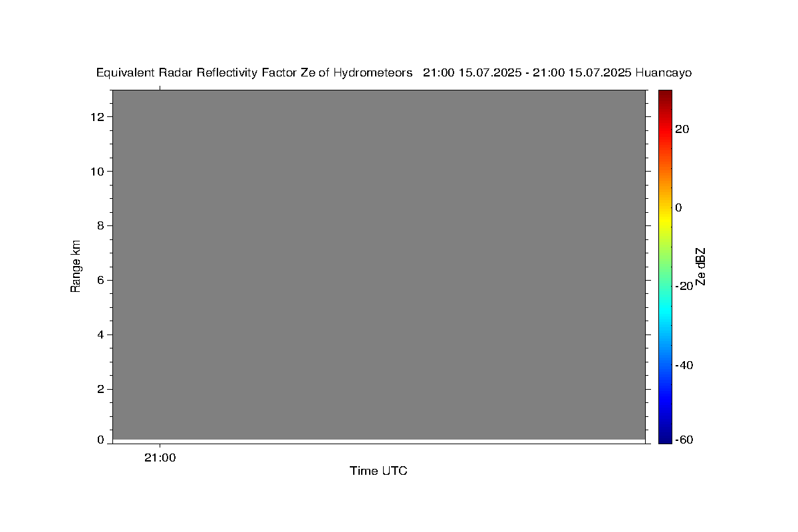Click the 12 km range tick label

[98, 117]
